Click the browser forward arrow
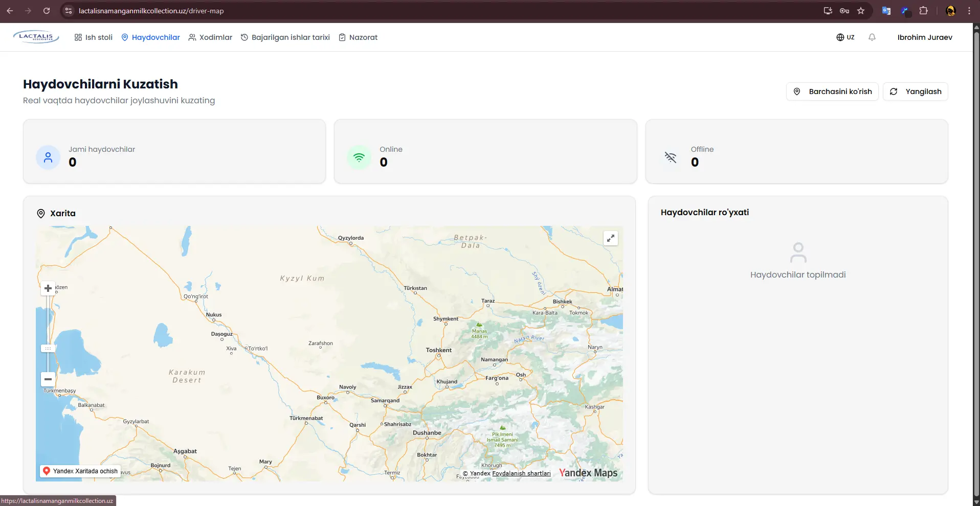The height and width of the screenshot is (506, 980). (28, 11)
